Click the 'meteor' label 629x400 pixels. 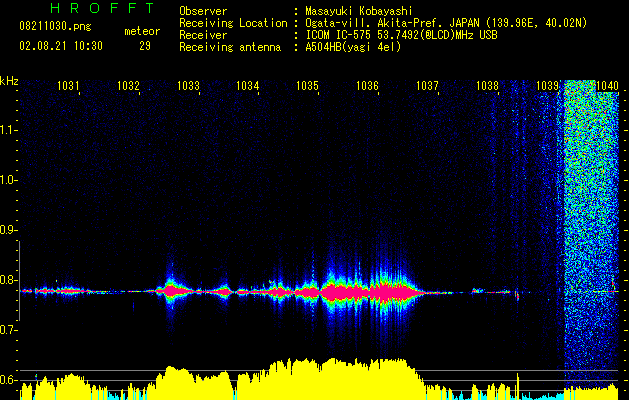click(142, 31)
